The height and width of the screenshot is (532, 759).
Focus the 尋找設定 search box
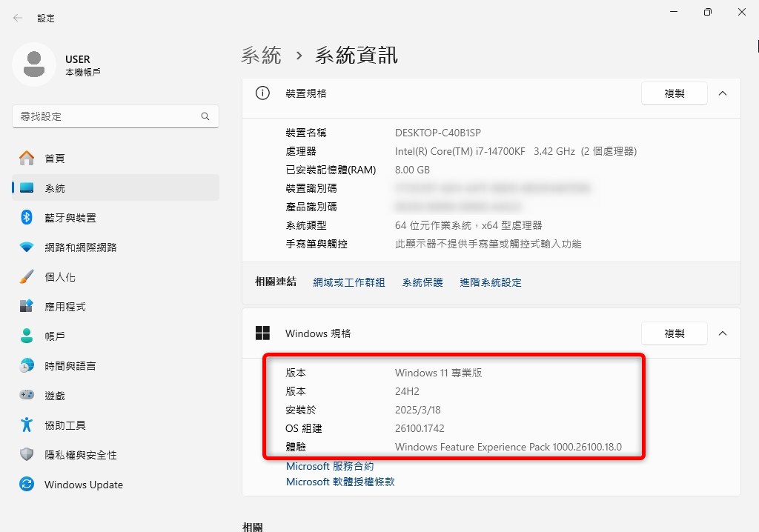115,116
